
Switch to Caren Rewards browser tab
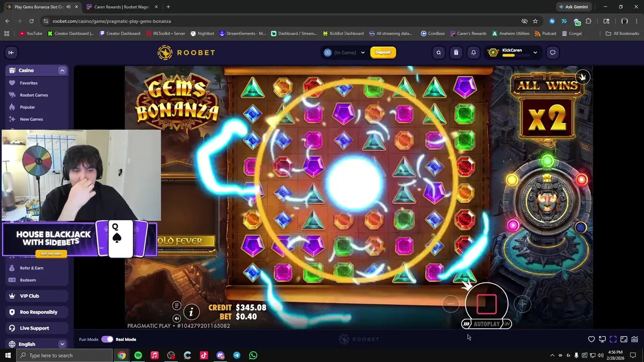coord(121,7)
